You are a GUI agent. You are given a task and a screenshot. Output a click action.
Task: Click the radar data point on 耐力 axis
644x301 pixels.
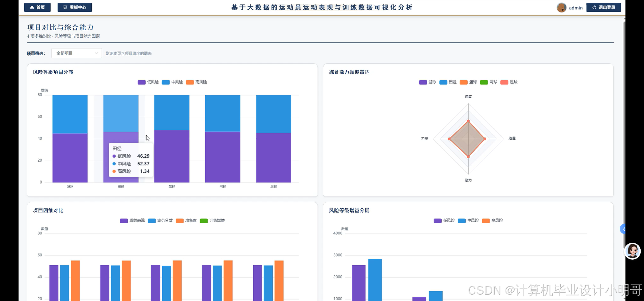468,157
